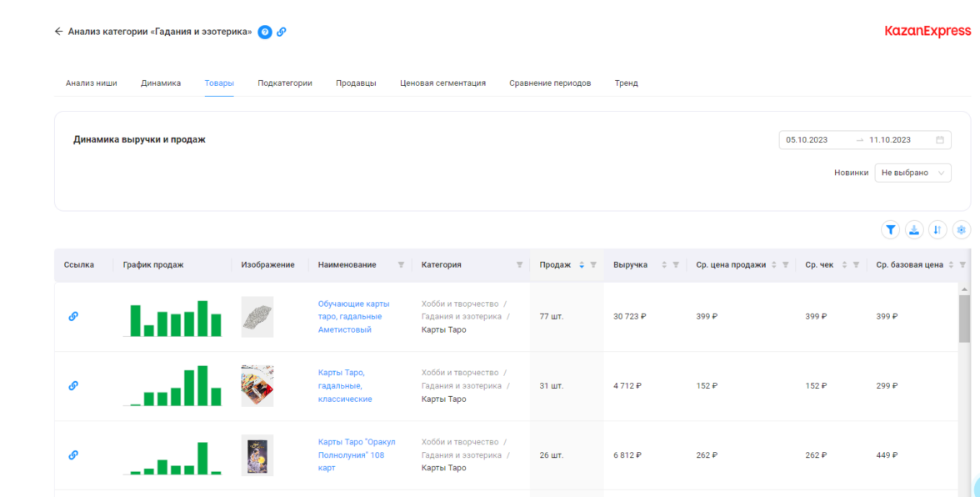Open the sort order arrows button
The image size is (980, 497).
(937, 229)
